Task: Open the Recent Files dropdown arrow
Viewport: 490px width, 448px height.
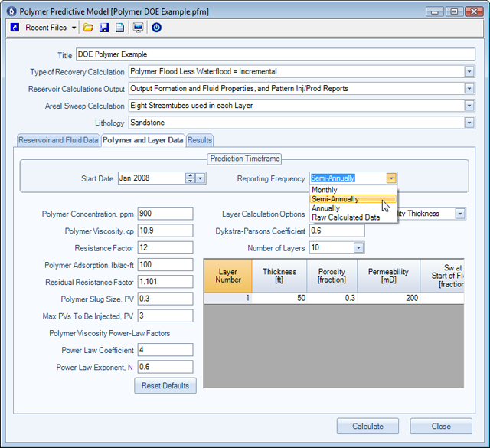Action: tap(73, 28)
